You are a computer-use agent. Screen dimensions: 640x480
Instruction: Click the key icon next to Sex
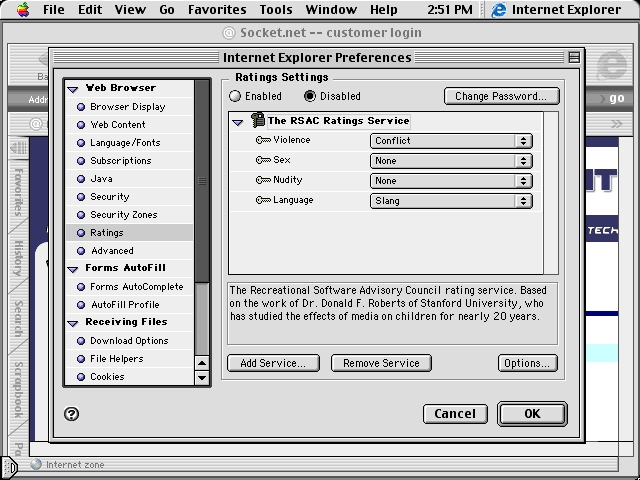263,160
